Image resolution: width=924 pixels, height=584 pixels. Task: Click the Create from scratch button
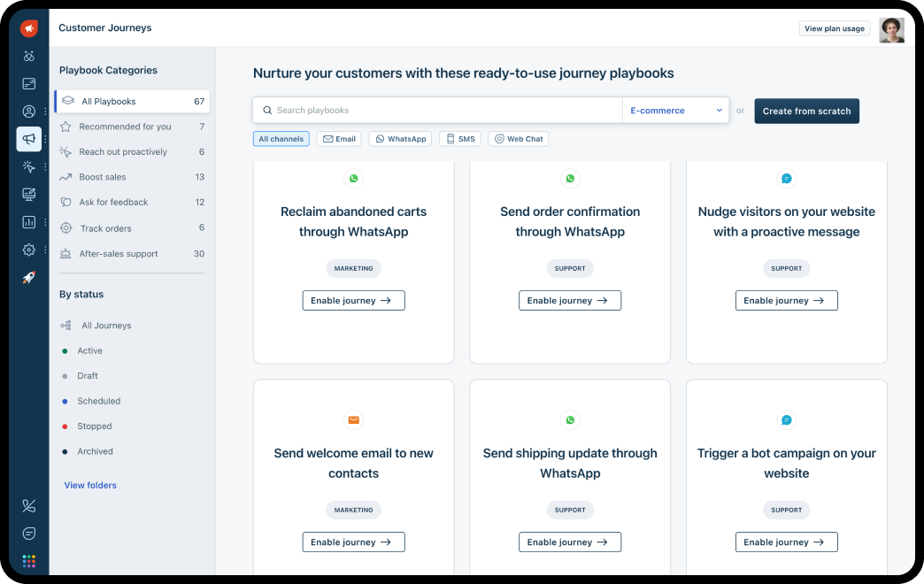[x=806, y=111]
